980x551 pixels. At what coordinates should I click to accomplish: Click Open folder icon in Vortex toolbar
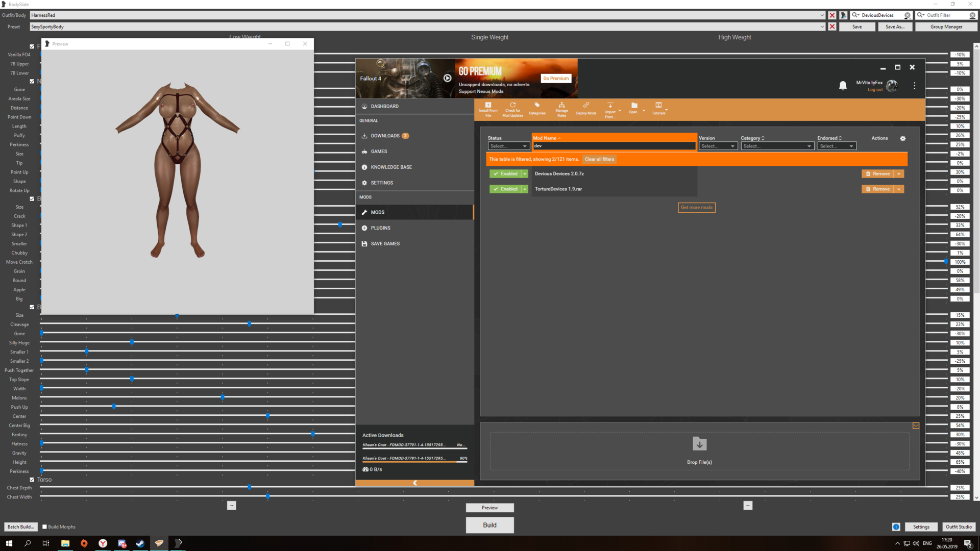point(634,108)
